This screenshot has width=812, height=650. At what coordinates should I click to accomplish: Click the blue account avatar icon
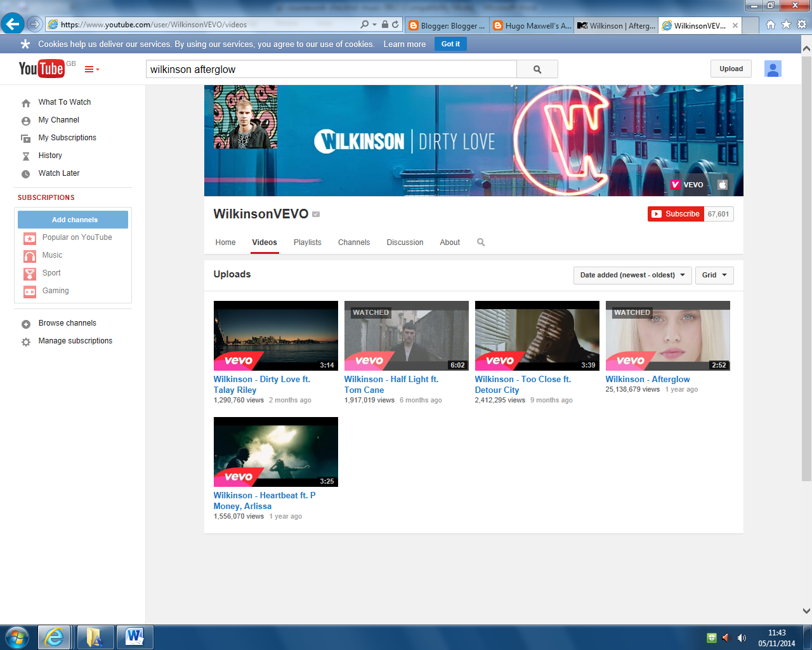tap(773, 69)
